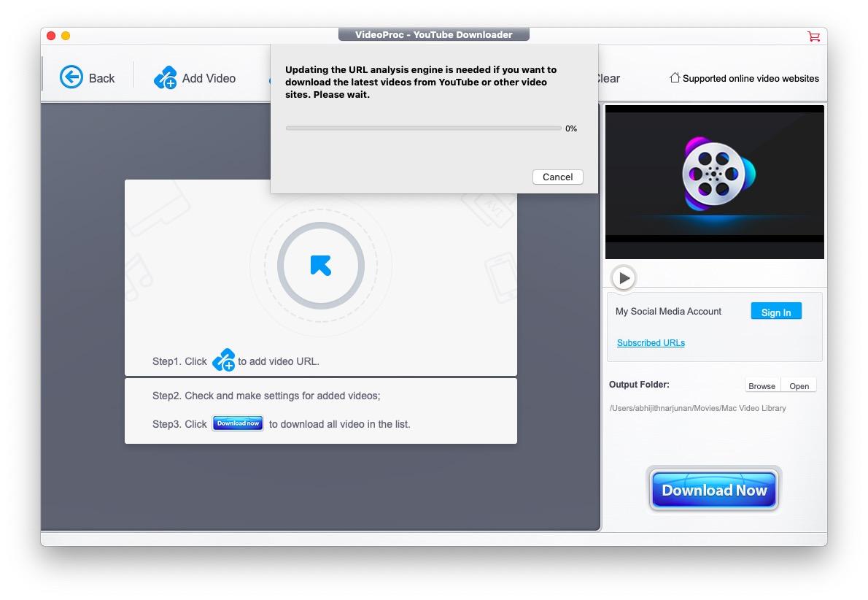Viewport: 868px width, 600px height.
Task: Click the updating URL analysis engine message
Action: [x=421, y=82]
